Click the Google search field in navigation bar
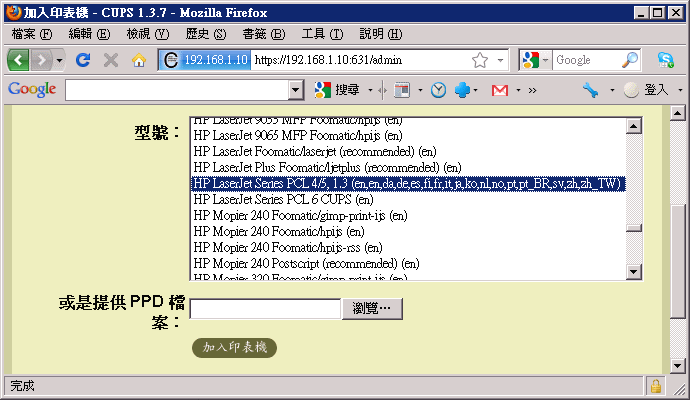 (x=586, y=60)
